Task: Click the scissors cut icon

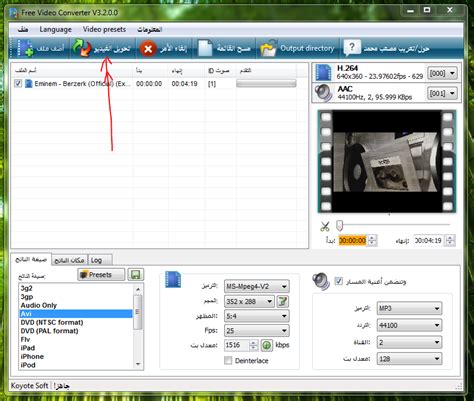Action: coord(325,226)
